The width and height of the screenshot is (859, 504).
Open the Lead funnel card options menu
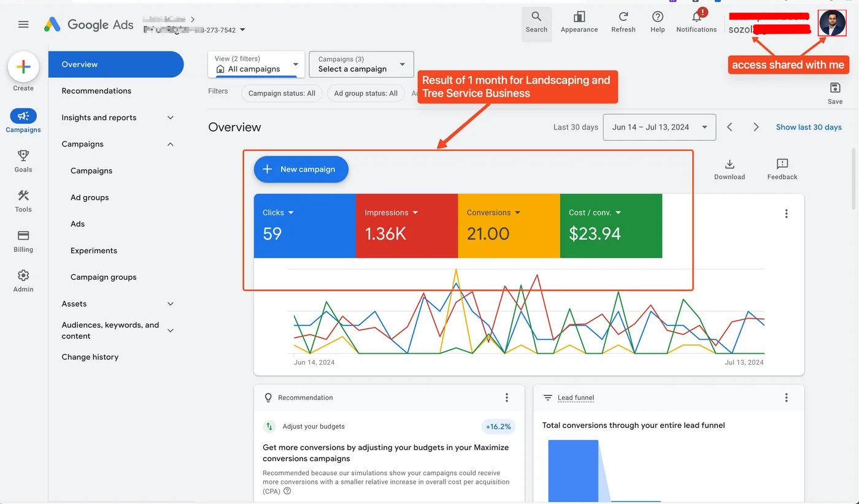pos(786,397)
